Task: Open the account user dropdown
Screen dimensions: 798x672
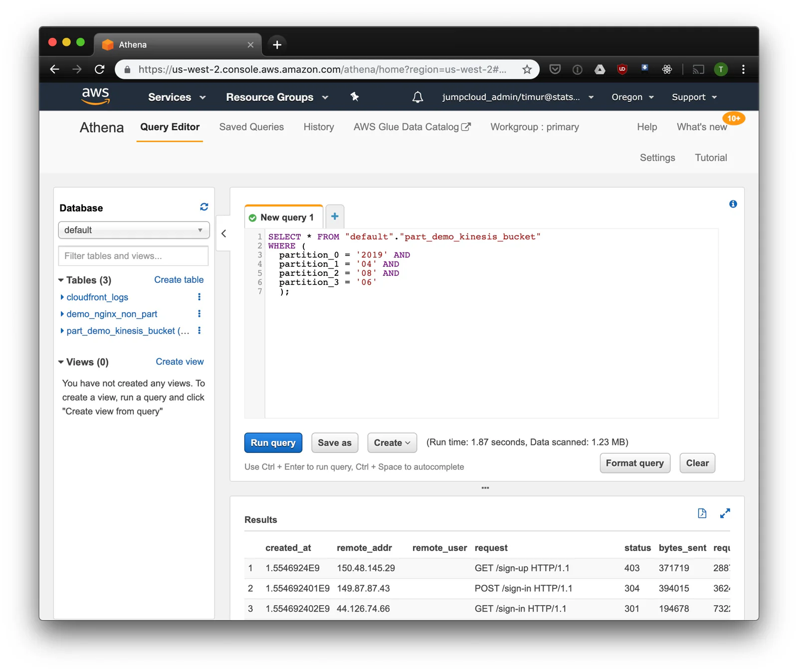Action: tap(518, 97)
